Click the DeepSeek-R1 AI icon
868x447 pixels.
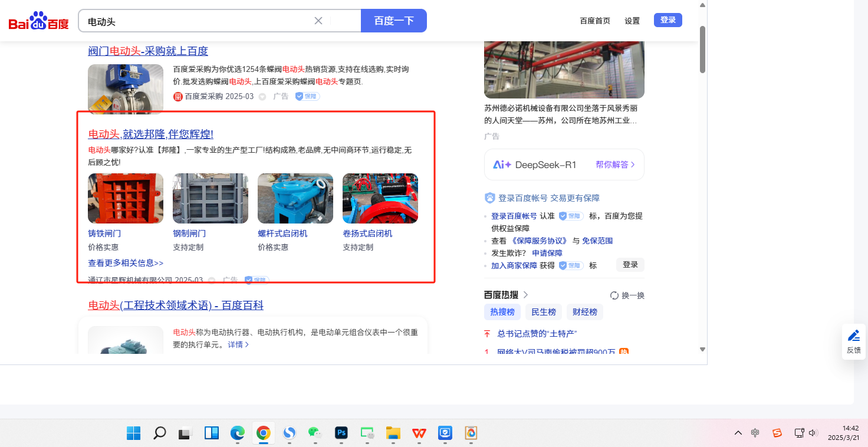502,165
